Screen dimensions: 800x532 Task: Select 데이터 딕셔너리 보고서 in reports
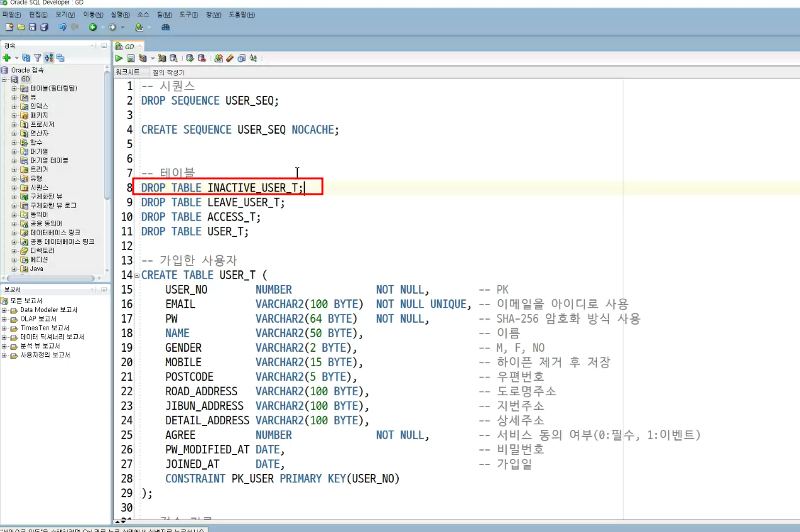click(x=52, y=337)
